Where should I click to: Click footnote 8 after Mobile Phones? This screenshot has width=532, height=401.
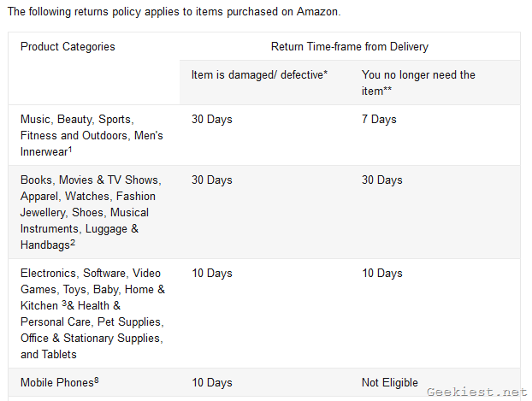point(97,380)
